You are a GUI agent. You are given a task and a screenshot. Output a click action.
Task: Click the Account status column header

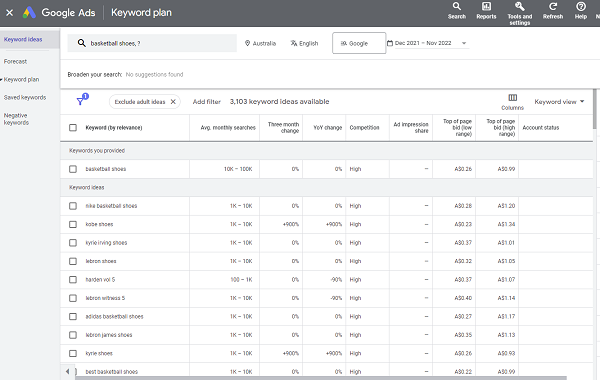pos(541,127)
